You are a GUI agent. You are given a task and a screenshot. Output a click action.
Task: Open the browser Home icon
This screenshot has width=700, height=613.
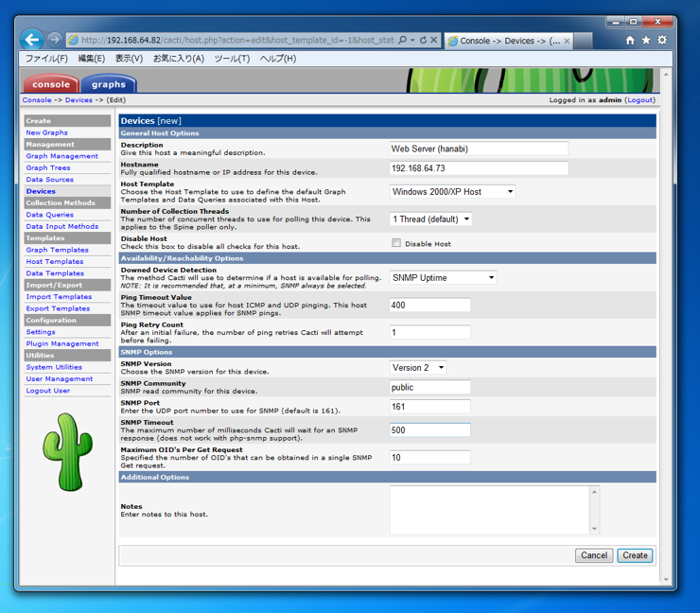pos(630,40)
